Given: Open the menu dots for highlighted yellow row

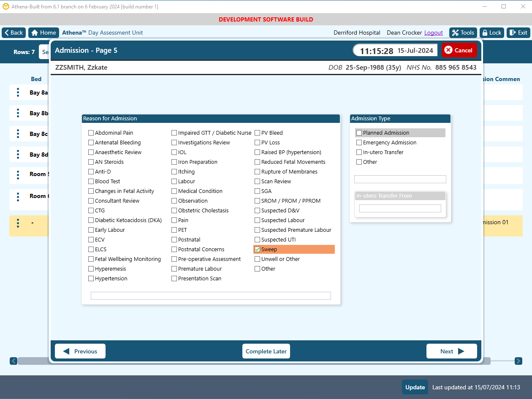Looking at the screenshot, I should click(x=18, y=223).
